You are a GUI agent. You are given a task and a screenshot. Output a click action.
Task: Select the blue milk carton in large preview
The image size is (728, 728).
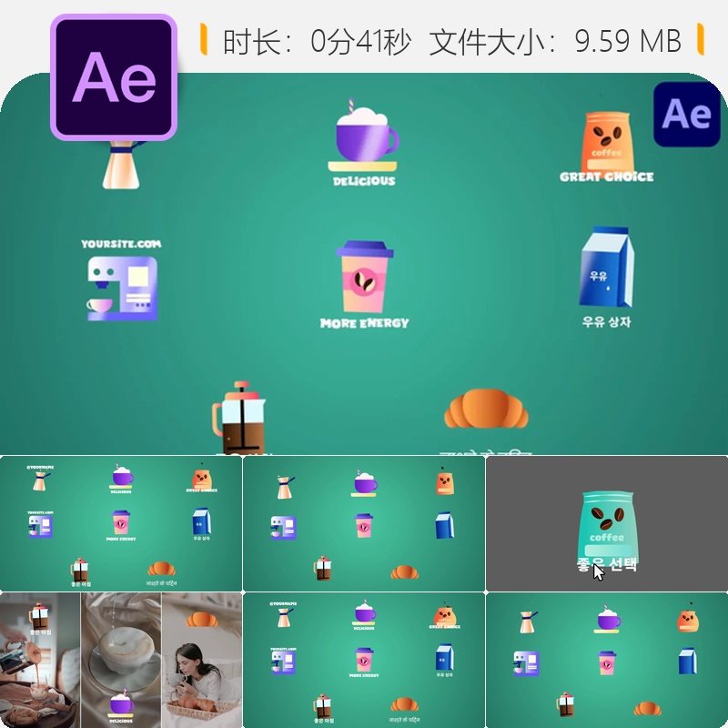[606, 267]
